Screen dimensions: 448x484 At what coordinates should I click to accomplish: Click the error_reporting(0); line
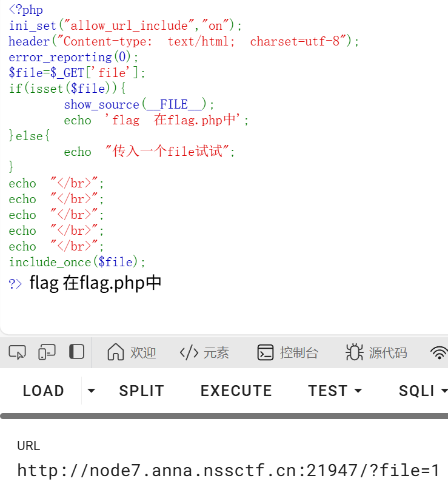click(73, 57)
